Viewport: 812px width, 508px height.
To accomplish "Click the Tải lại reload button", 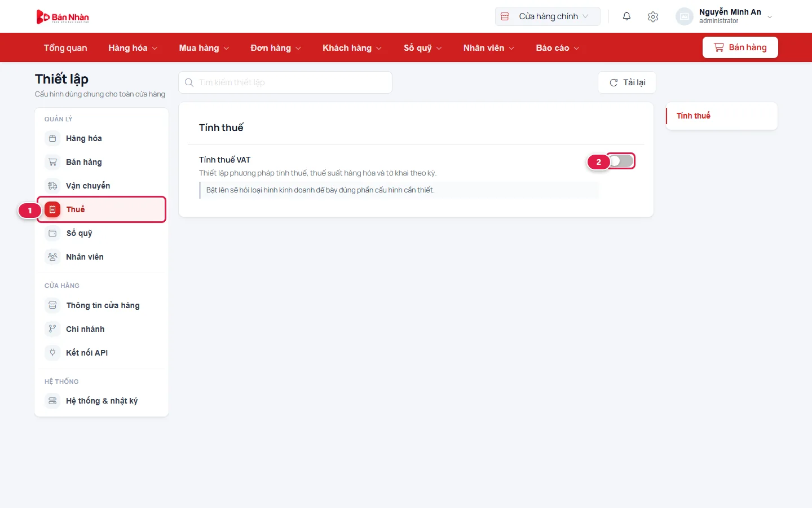I will (x=626, y=82).
